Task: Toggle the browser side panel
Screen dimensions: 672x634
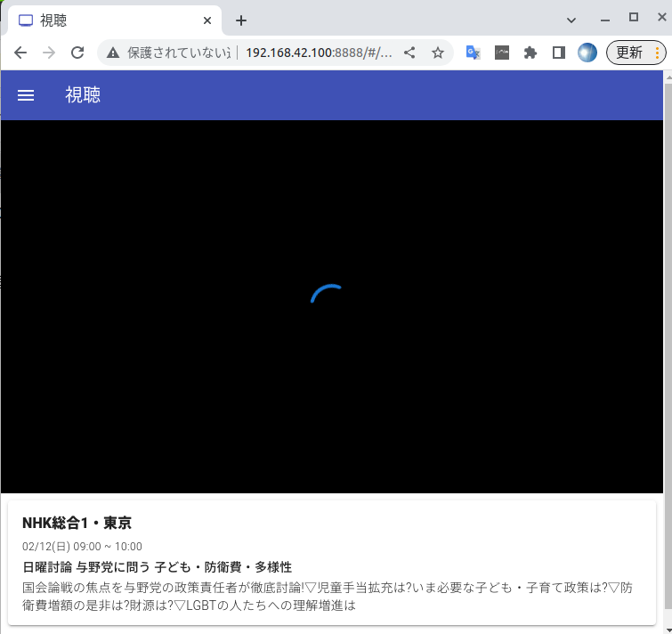Action: pyautogui.click(x=558, y=53)
